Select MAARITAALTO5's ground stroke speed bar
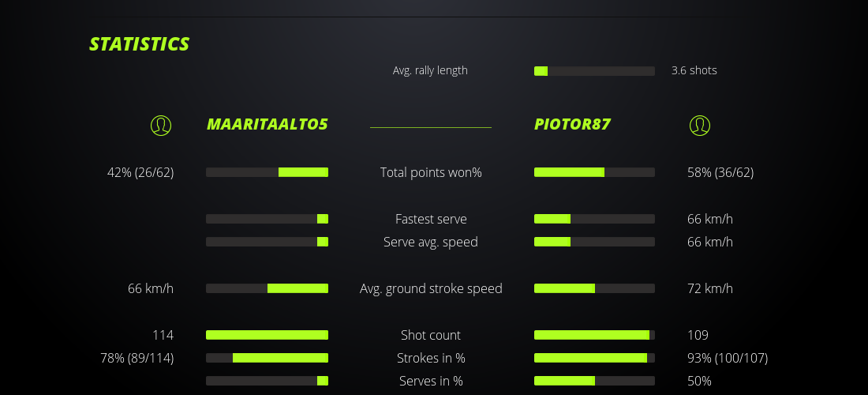This screenshot has height=395, width=868. tap(267, 288)
